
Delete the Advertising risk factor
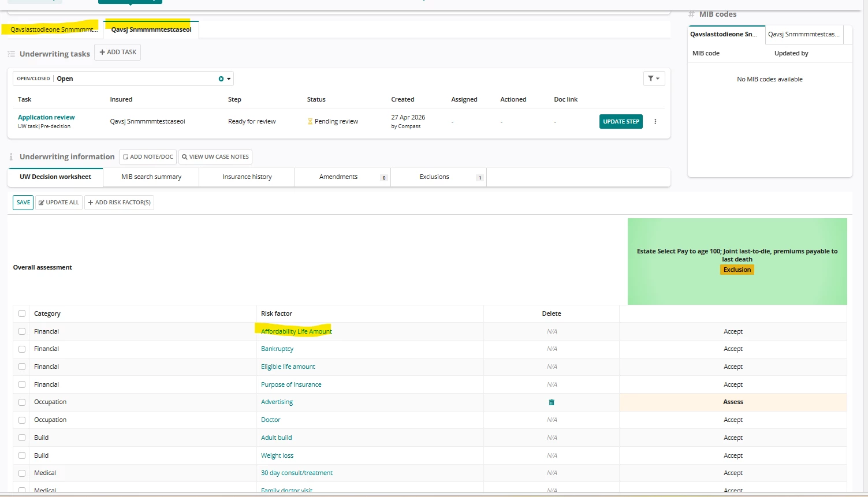pos(552,402)
